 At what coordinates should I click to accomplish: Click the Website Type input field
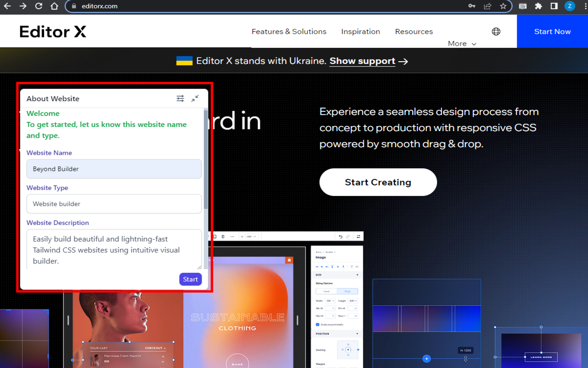click(114, 204)
